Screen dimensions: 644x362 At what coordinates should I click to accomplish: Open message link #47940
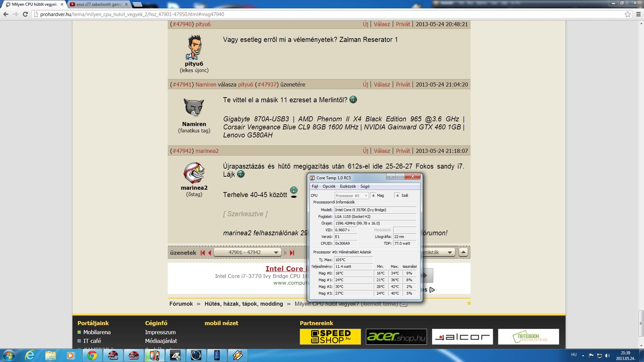[182, 24]
